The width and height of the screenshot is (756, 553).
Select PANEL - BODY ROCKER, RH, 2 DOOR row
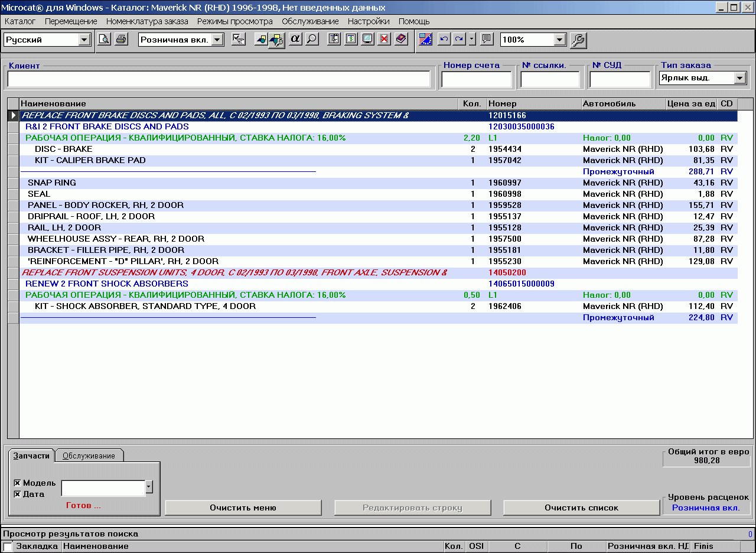(x=379, y=205)
